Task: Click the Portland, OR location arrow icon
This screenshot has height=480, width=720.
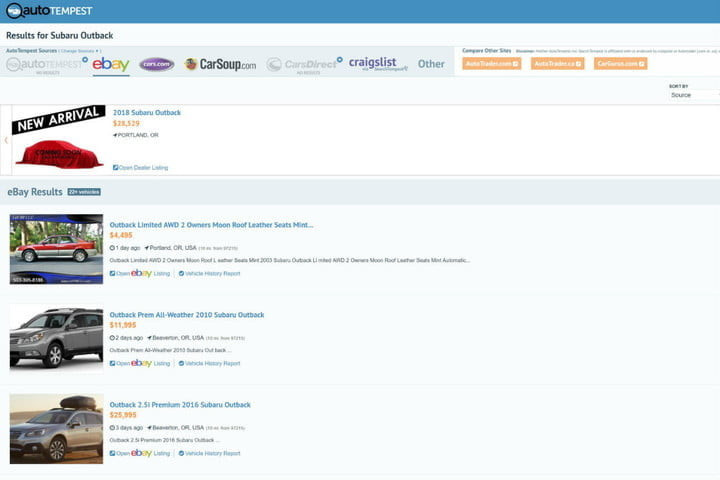Action: coord(115,135)
